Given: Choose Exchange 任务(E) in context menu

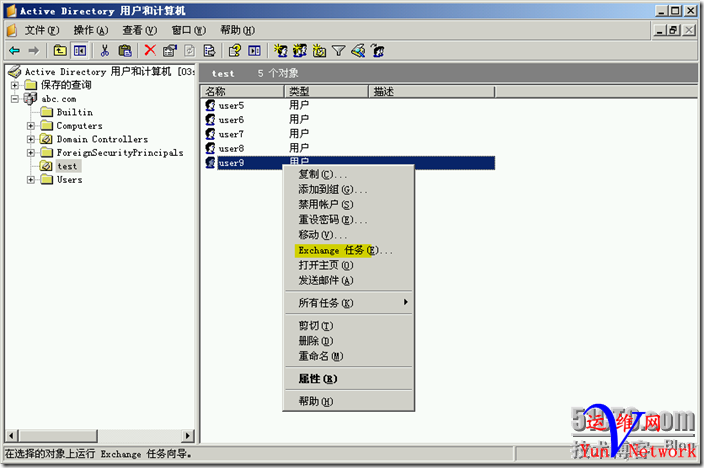Looking at the screenshot, I should point(348,250).
